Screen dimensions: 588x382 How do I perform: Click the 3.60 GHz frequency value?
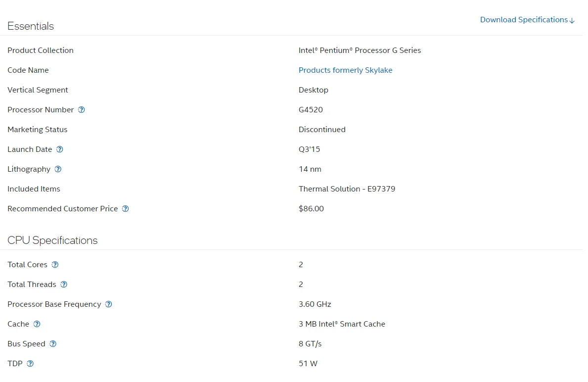pyautogui.click(x=315, y=304)
